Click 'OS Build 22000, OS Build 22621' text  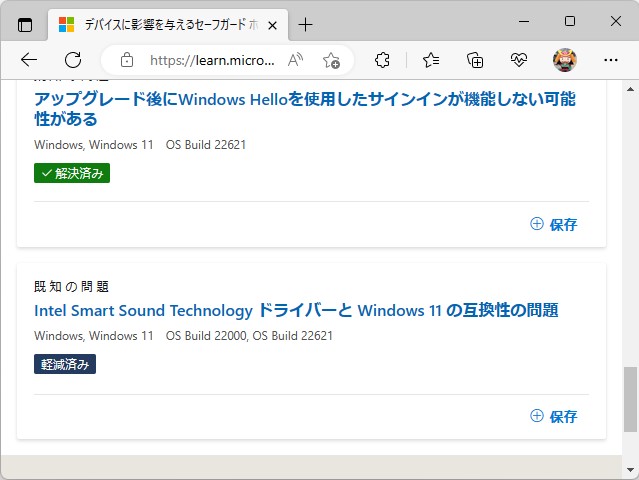[x=249, y=336]
